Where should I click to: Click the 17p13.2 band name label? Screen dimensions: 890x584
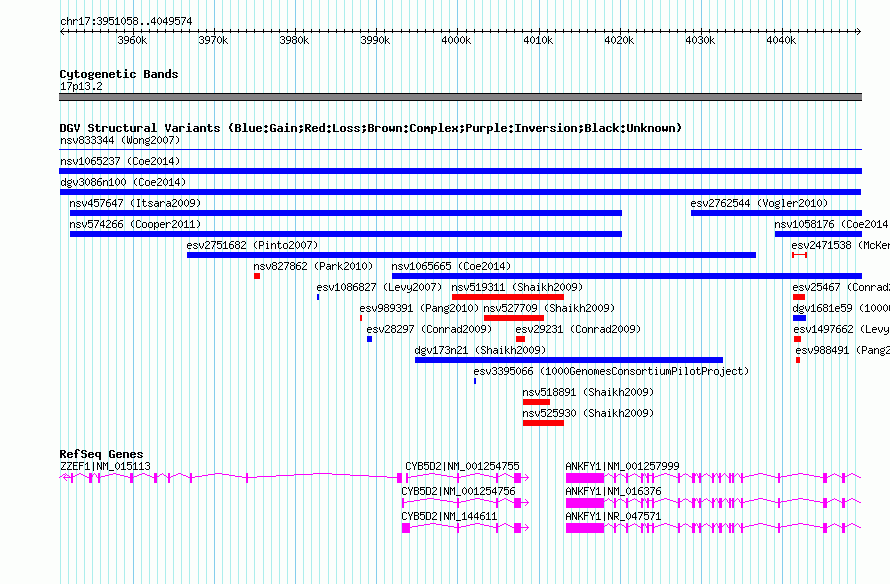81,86
